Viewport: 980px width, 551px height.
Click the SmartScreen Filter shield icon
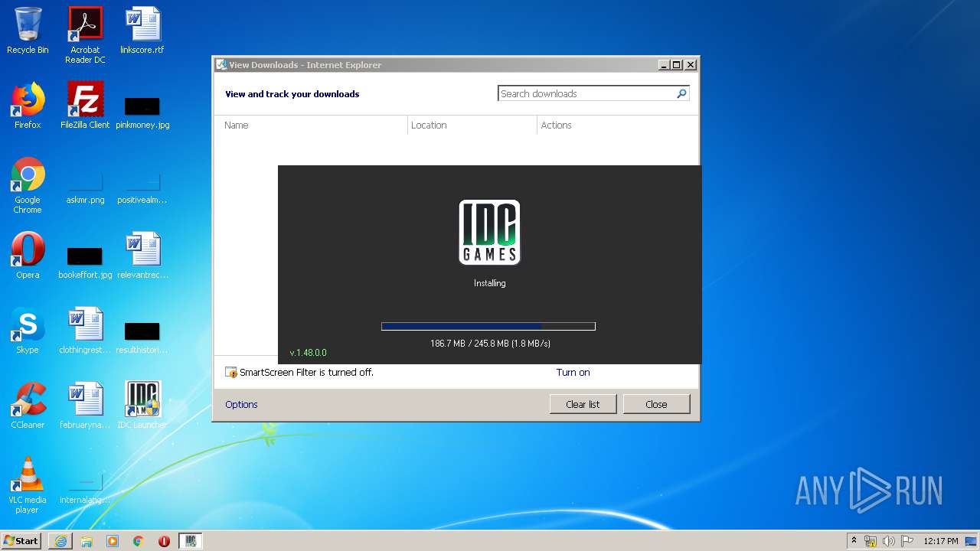231,373
